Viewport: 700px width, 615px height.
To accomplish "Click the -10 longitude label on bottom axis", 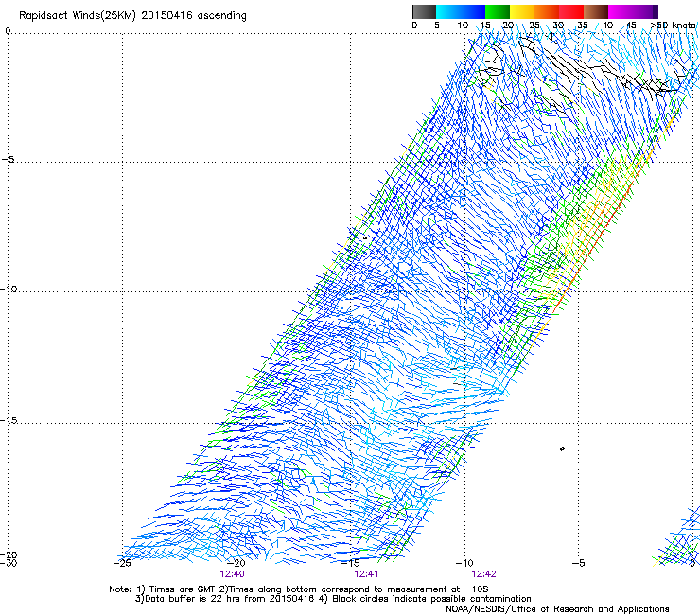I will coord(464,563).
